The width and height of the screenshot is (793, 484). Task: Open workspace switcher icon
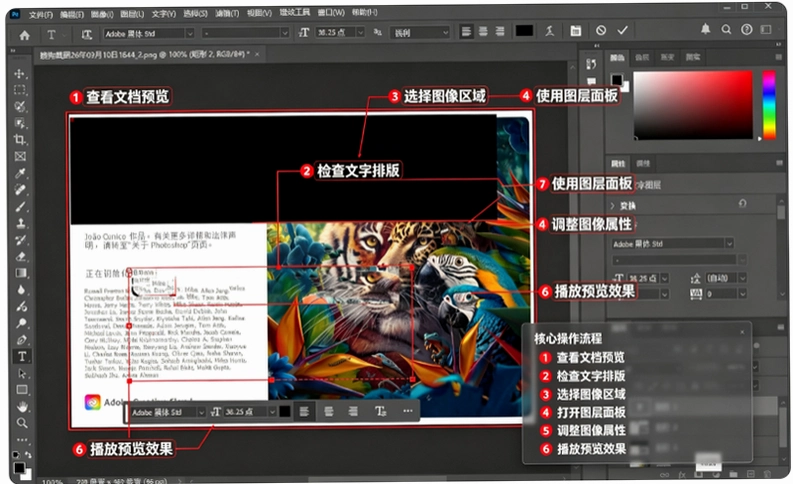pyautogui.click(x=766, y=29)
